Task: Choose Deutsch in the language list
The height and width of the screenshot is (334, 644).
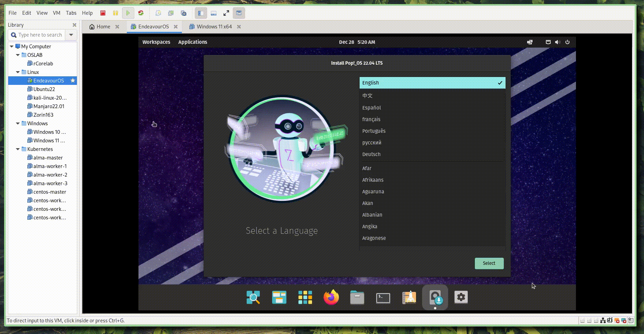Action: pos(432,154)
